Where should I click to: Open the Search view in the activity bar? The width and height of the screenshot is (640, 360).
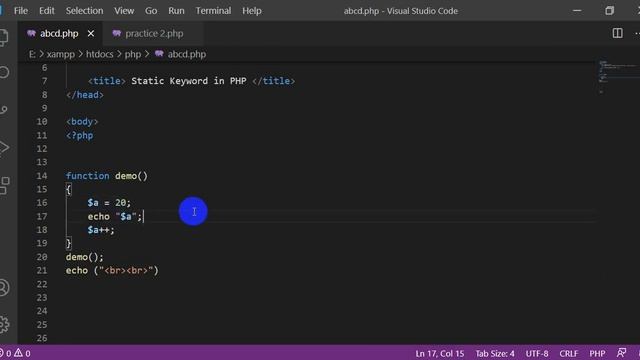coord(4,72)
